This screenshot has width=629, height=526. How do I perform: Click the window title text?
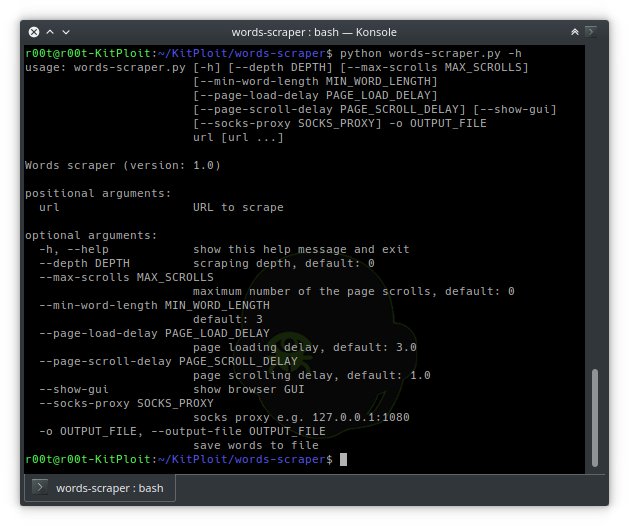point(315,32)
